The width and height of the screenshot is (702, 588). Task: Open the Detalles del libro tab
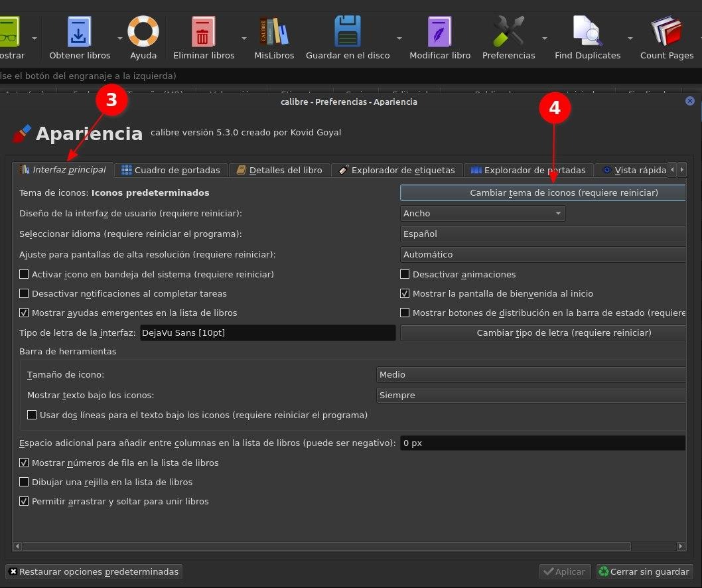279,170
